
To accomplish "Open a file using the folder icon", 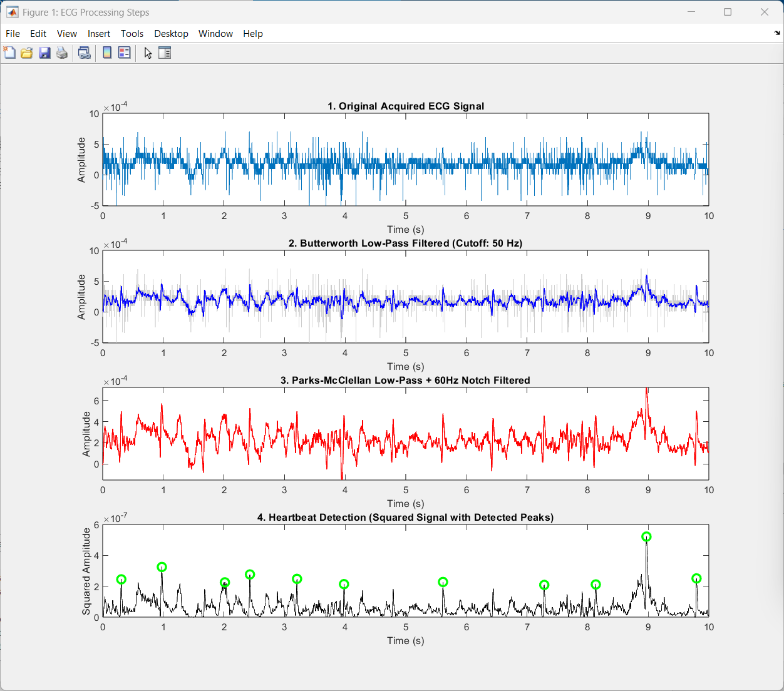I will point(26,53).
